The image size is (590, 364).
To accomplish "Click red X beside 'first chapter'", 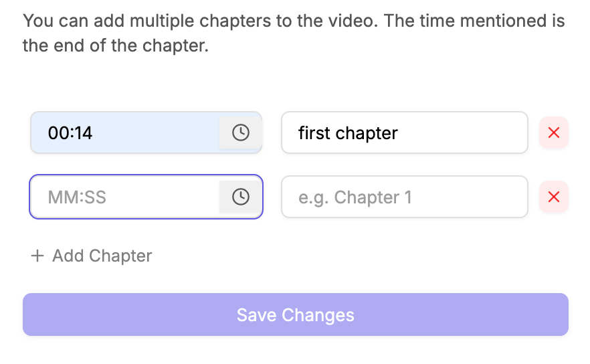I will coord(553,132).
